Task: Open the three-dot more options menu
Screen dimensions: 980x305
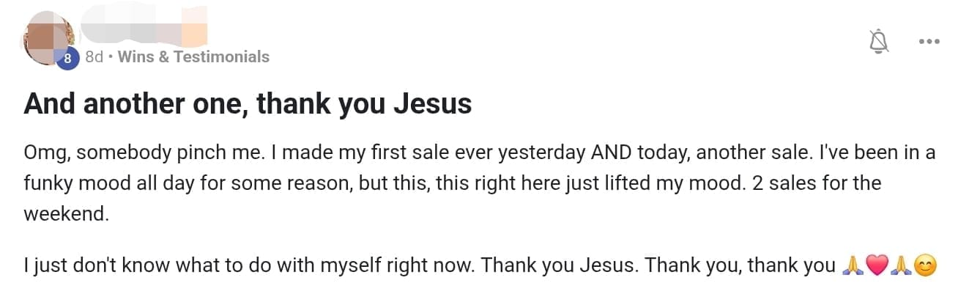Action: [928, 42]
